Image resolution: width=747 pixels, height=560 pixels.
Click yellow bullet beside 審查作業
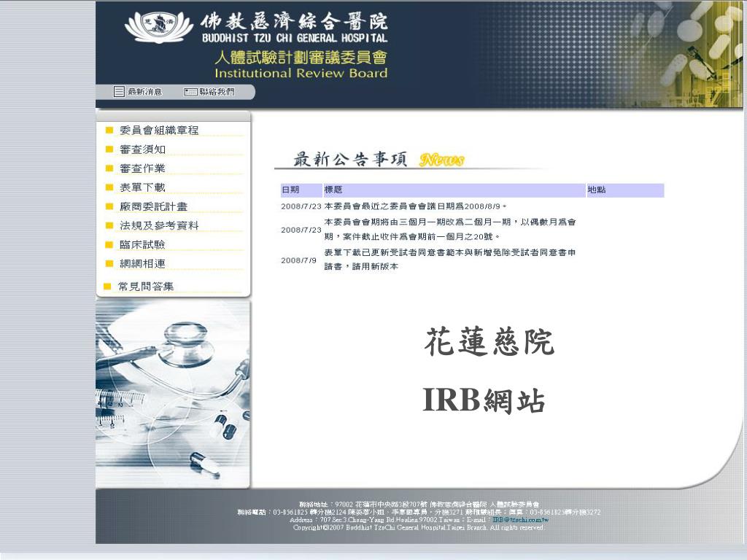109,168
